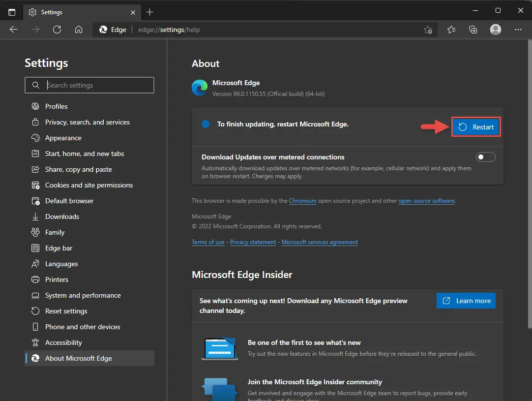
Task: Click the Settings tab title
Action: click(52, 12)
